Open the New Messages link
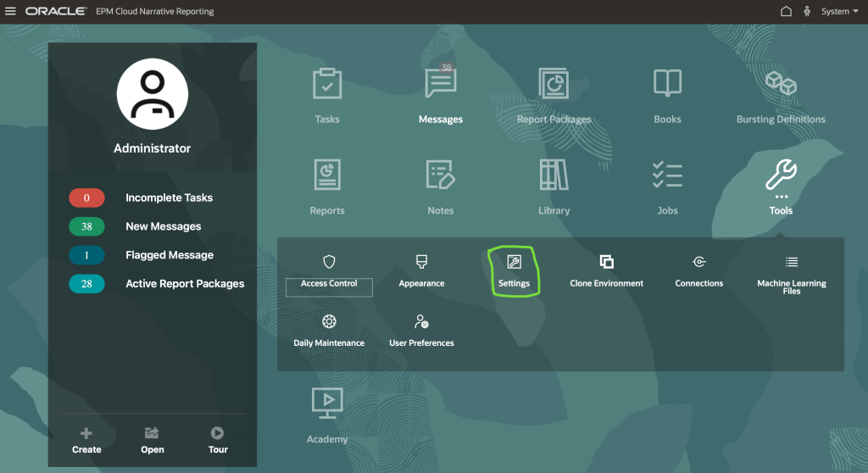 pyautogui.click(x=163, y=226)
